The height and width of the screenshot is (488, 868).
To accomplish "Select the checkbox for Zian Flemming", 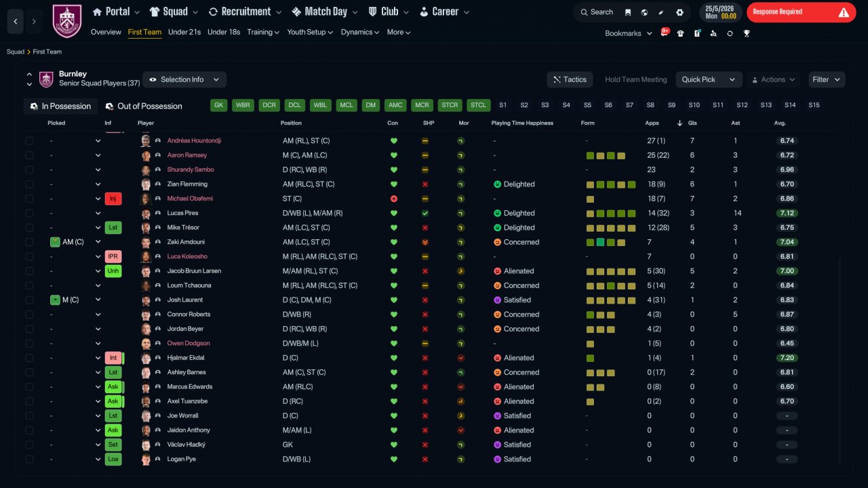I will tap(29, 184).
